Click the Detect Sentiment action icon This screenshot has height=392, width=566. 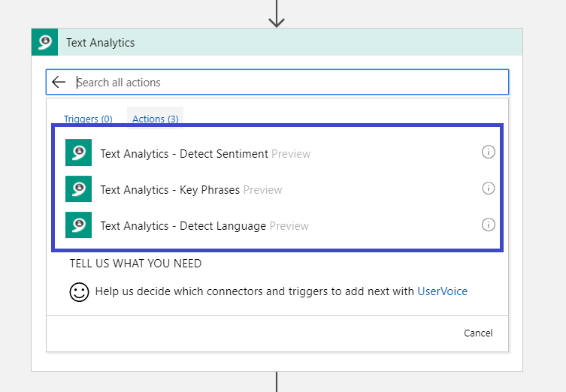point(78,152)
